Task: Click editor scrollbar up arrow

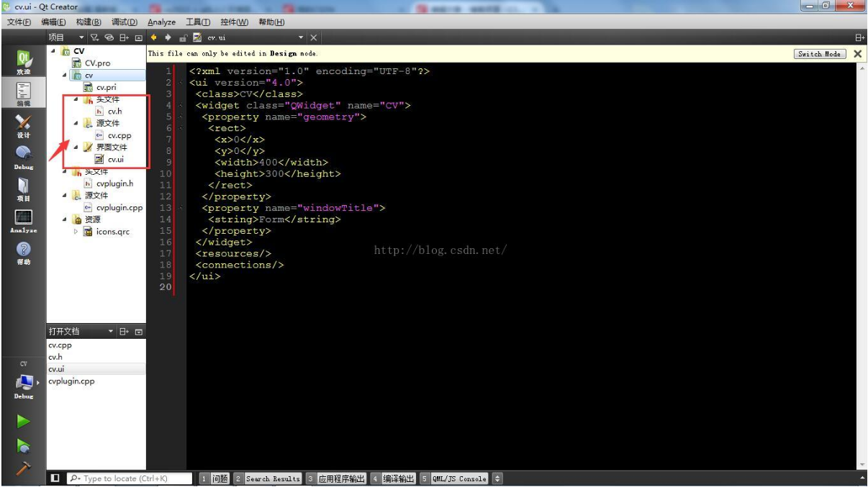Action: click(x=862, y=68)
